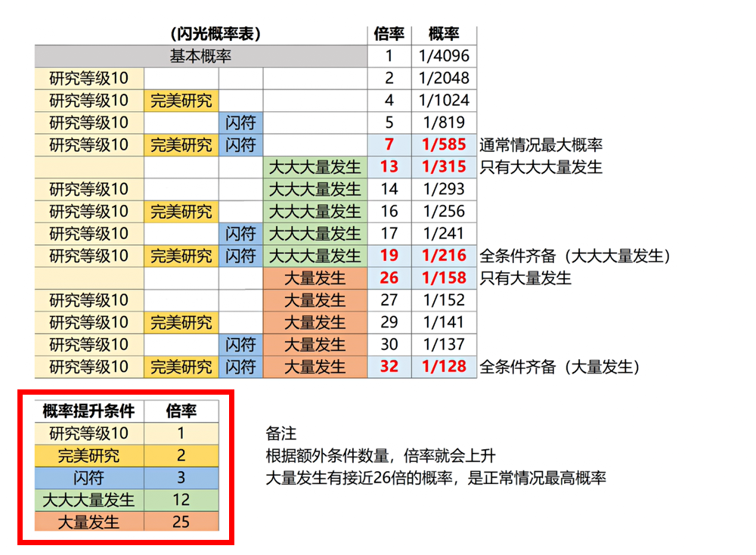756x555 pixels.
Task: Select the blue 闪符 legend swatch
Action: tap(88, 478)
